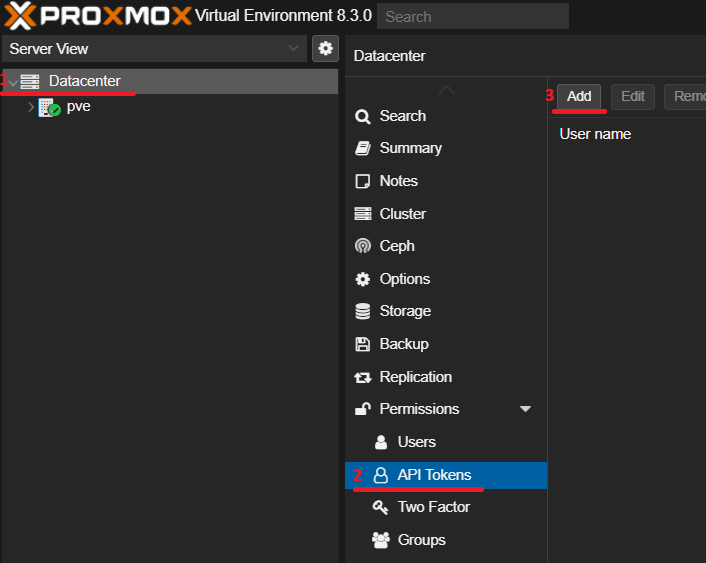Viewport: 706px width, 563px height.
Task: Click the Add button
Action: pyautogui.click(x=579, y=96)
